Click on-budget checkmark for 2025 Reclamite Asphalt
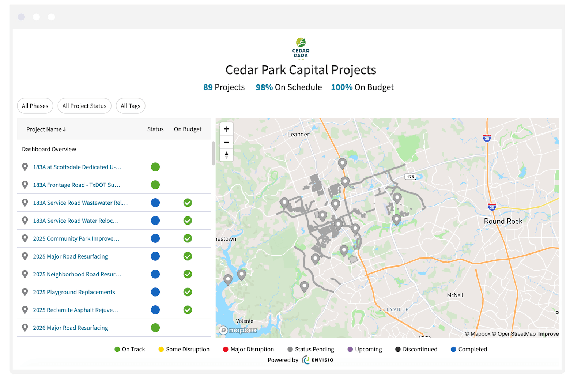This screenshot has height=392, width=585. [x=188, y=310]
